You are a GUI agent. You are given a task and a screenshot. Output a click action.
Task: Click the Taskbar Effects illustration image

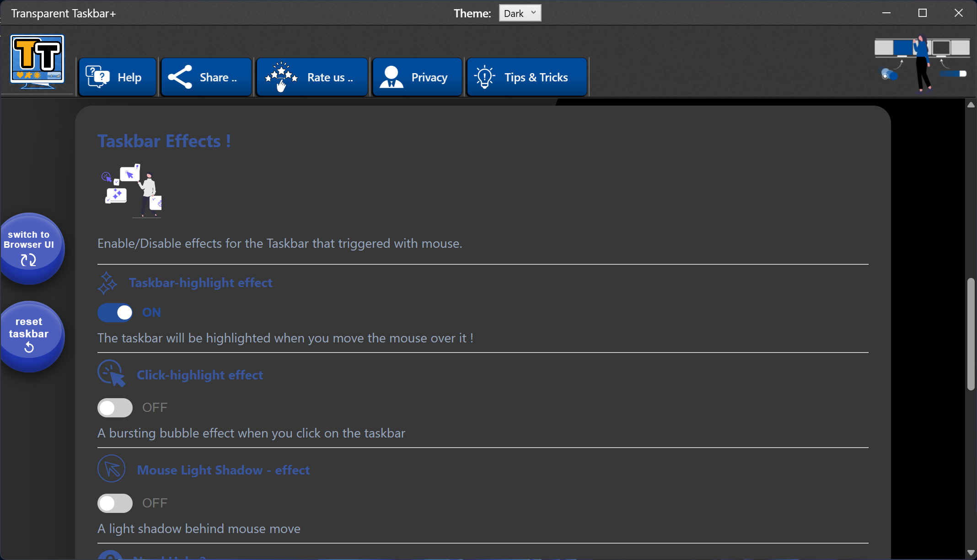(x=131, y=191)
